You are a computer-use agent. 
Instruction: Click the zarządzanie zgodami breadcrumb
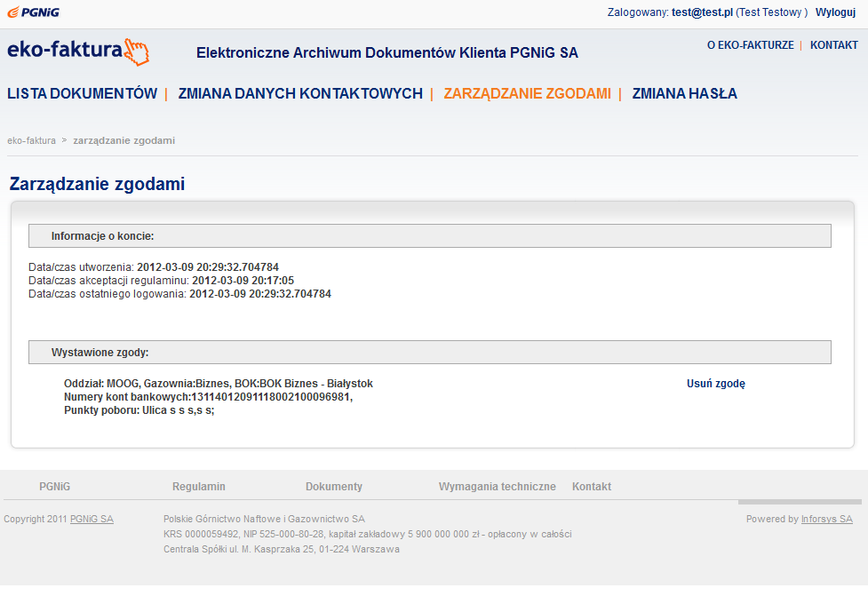click(x=124, y=140)
